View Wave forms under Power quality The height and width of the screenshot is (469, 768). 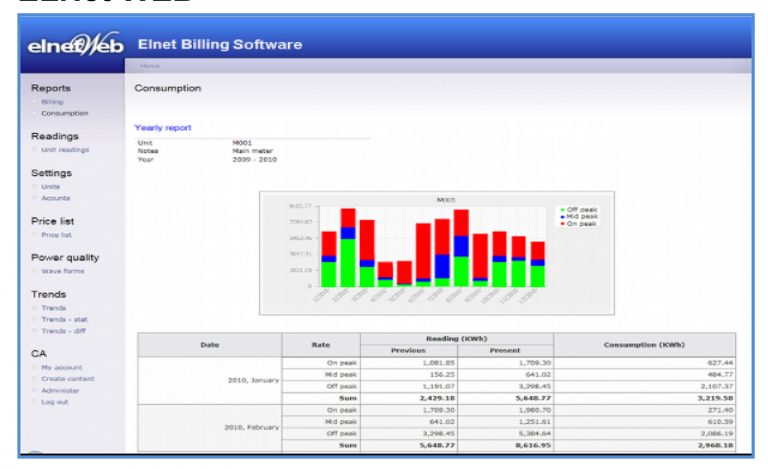(63, 271)
